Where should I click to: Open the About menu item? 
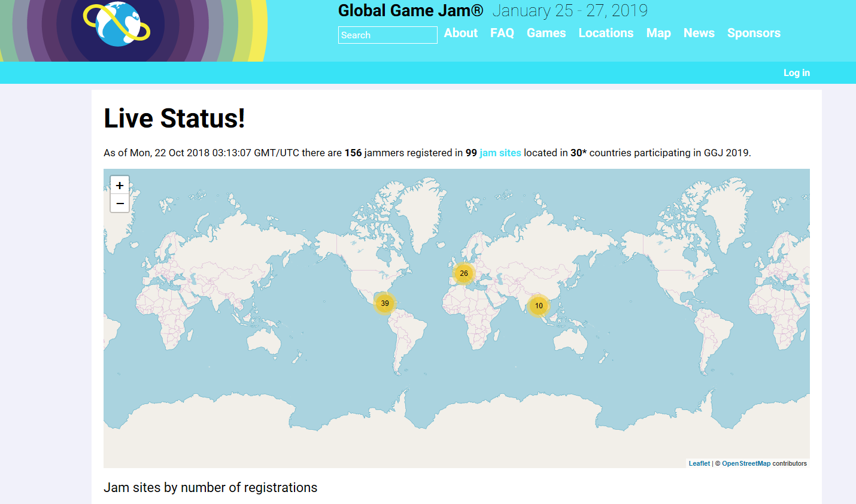tap(461, 33)
